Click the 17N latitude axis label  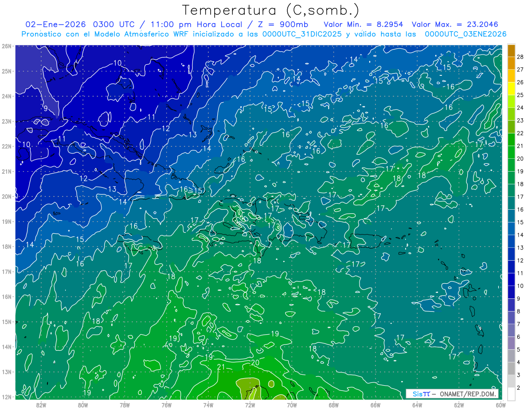6,271
